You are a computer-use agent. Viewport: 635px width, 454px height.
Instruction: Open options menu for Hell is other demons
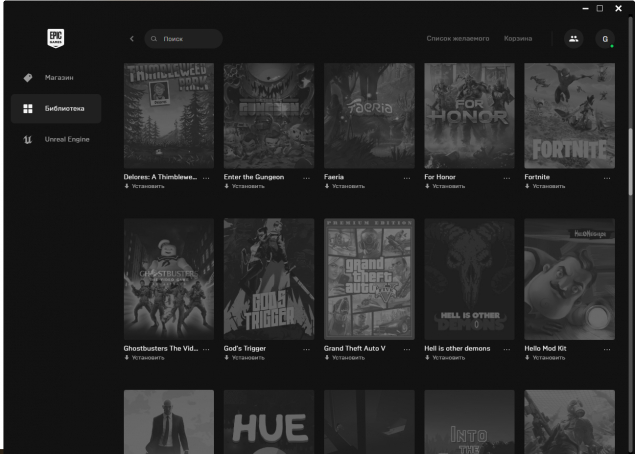tap(507, 349)
